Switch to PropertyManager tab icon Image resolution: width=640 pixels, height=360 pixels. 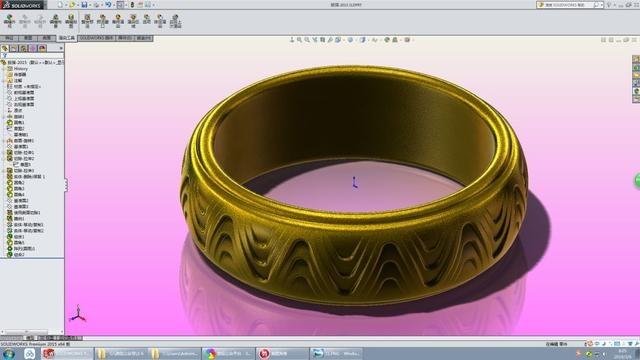pos(14,49)
